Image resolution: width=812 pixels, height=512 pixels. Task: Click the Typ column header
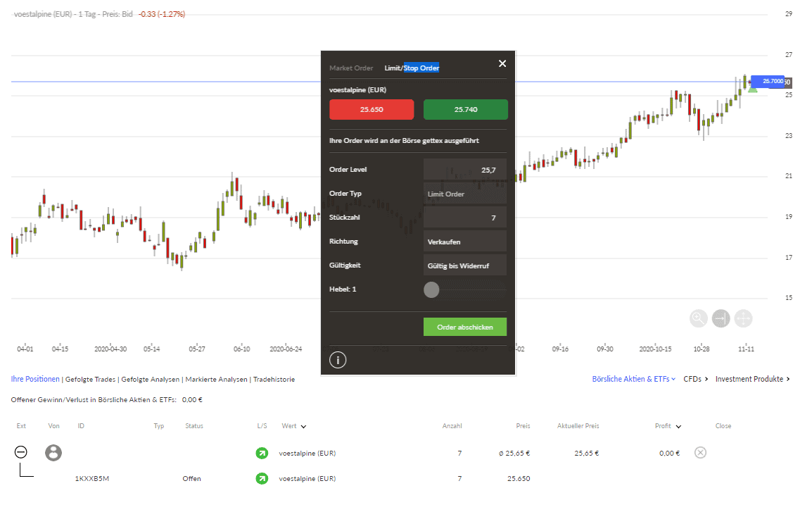[159, 426]
